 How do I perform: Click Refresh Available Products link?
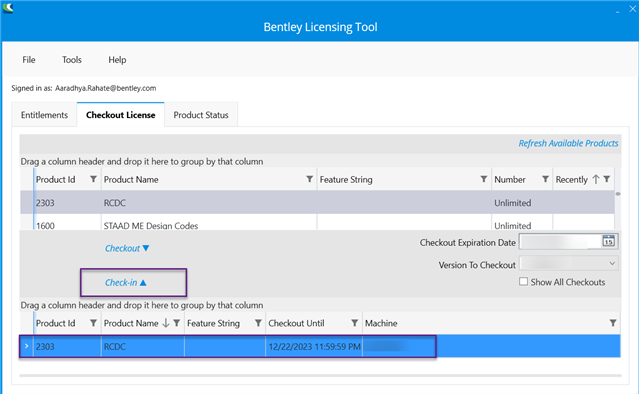click(568, 143)
